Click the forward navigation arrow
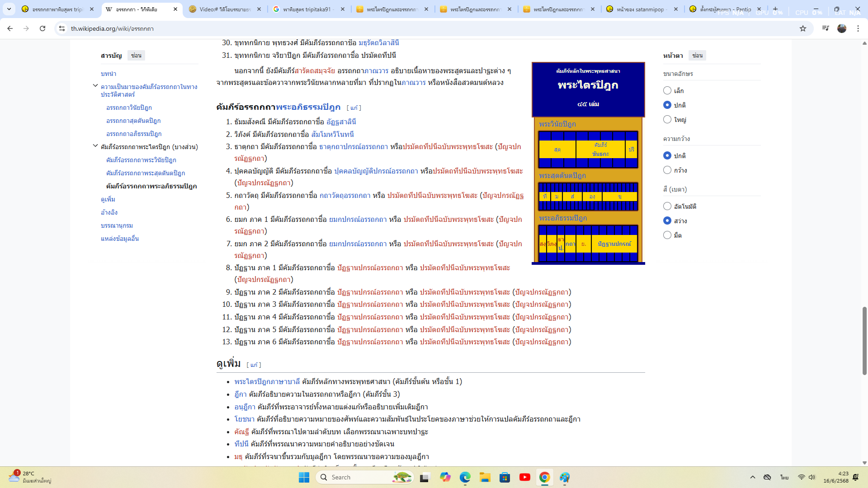Image resolution: width=868 pixels, height=488 pixels. (26, 28)
